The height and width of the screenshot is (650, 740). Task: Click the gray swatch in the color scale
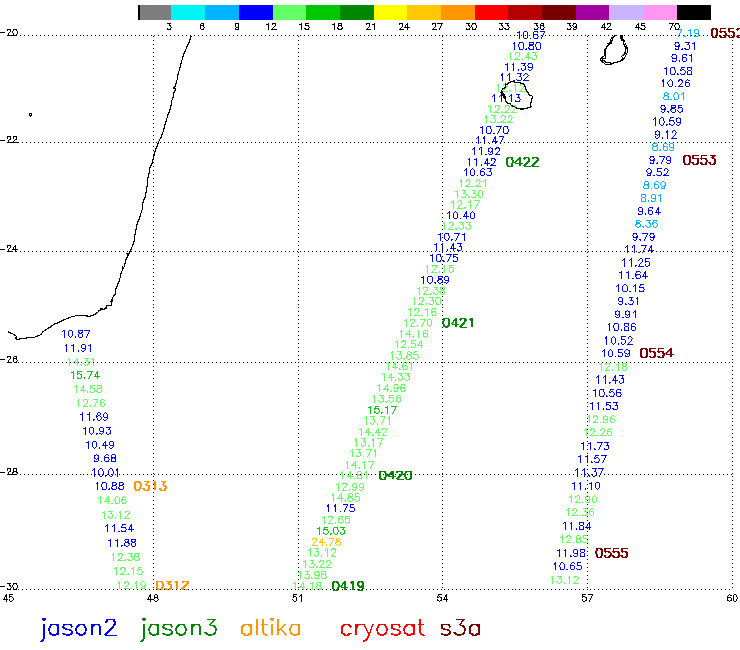[x=155, y=12]
